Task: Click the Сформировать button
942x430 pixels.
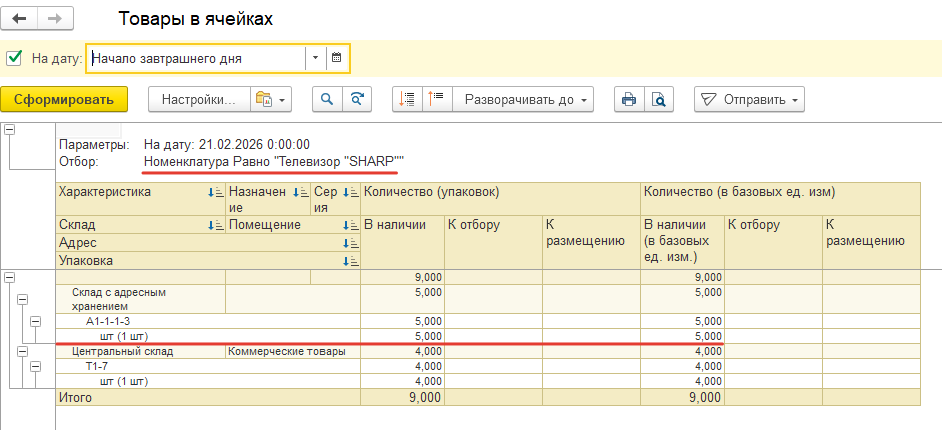Action: click(x=65, y=100)
